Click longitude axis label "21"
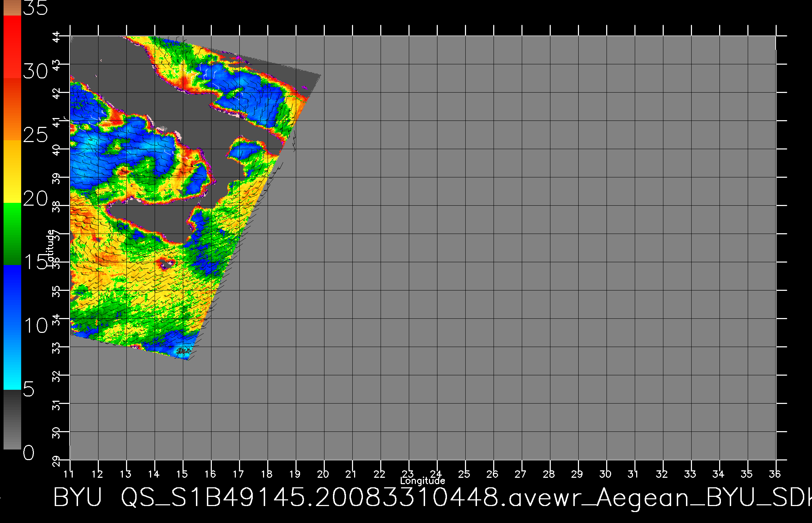The image size is (812, 523). coord(351,474)
